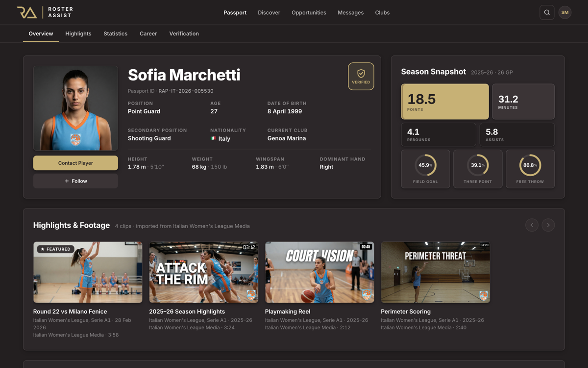This screenshot has width=588, height=368.
Task: Open the Messages nav item
Action: point(351,12)
